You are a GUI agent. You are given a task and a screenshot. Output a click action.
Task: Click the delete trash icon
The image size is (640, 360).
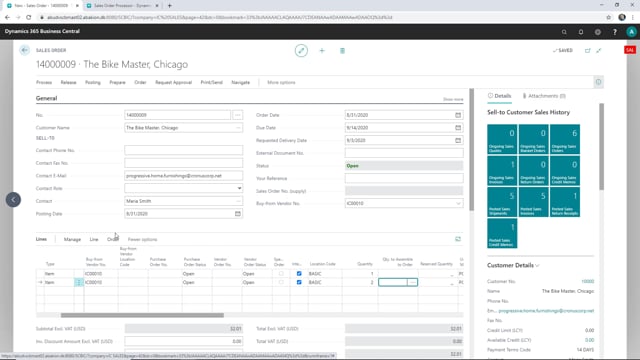[x=342, y=51]
